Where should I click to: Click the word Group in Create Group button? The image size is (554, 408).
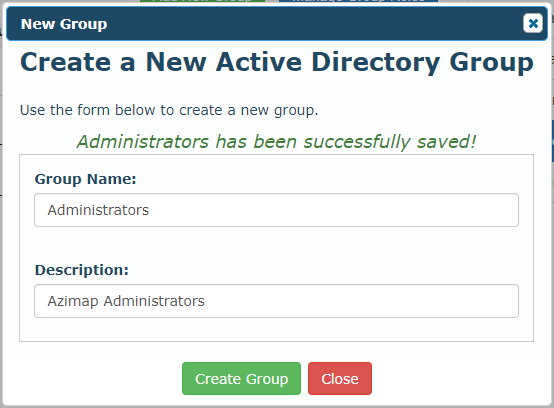click(x=267, y=379)
